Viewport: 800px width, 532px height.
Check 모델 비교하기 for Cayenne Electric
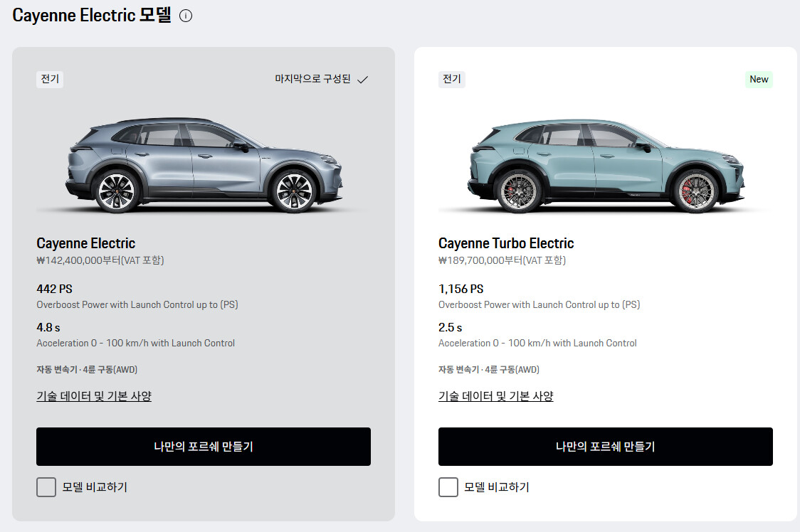[46, 487]
